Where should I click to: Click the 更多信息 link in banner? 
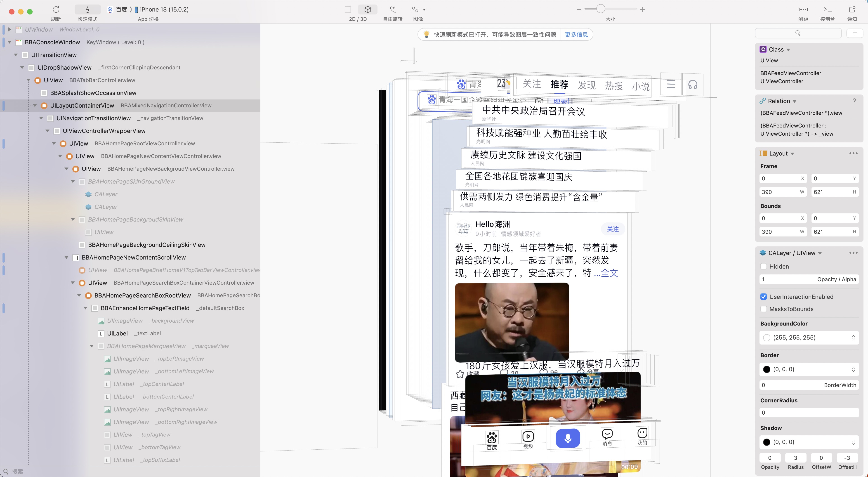(x=576, y=34)
